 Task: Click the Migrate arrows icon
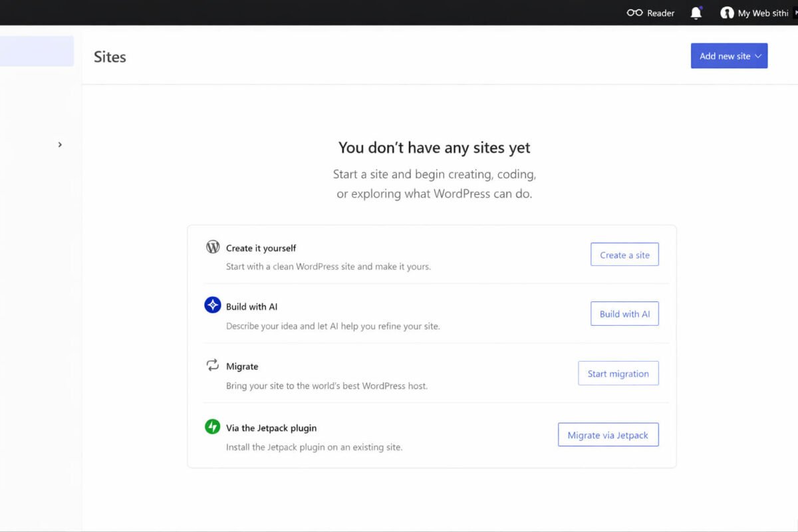(x=213, y=365)
